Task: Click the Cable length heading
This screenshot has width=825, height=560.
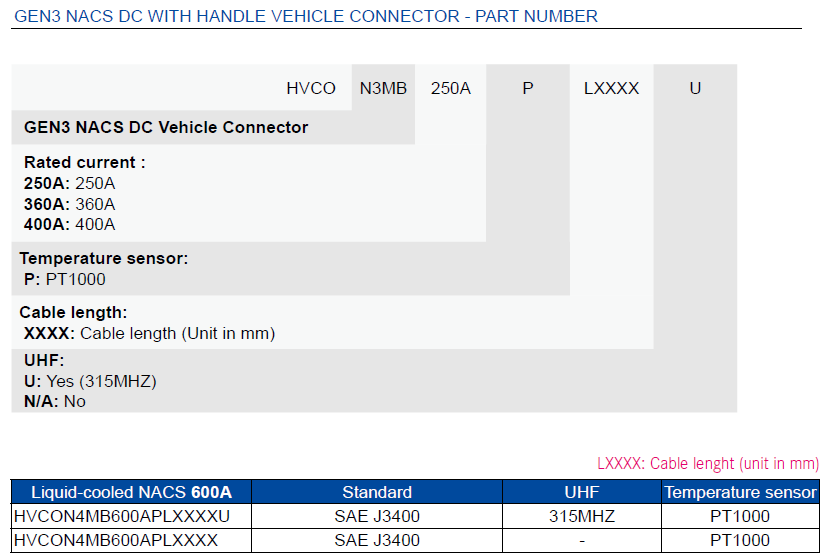Action: [73, 312]
